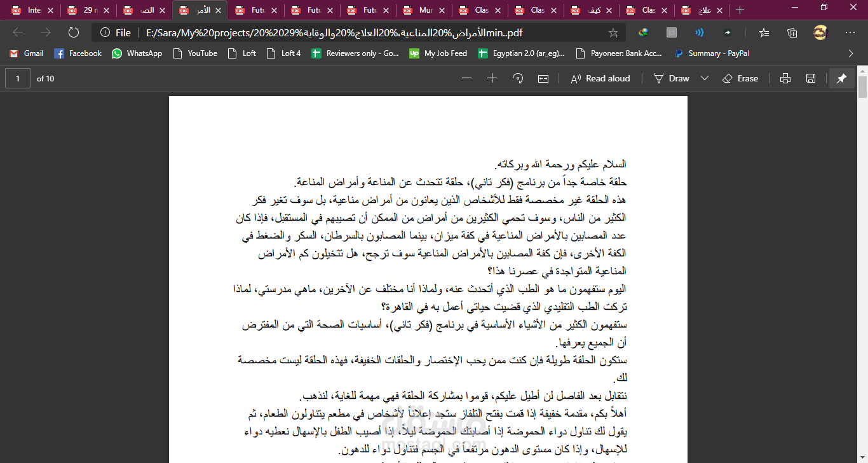Open the YouTube bookmark
This screenshot has width=868, height=463.
(195, 53)
